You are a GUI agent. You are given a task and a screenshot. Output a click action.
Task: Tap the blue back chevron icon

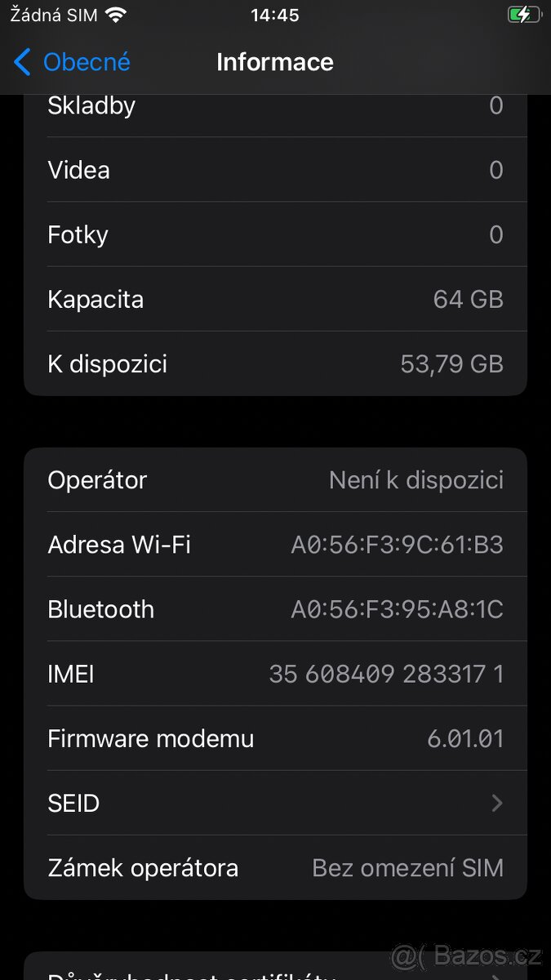tap(22, 61)
